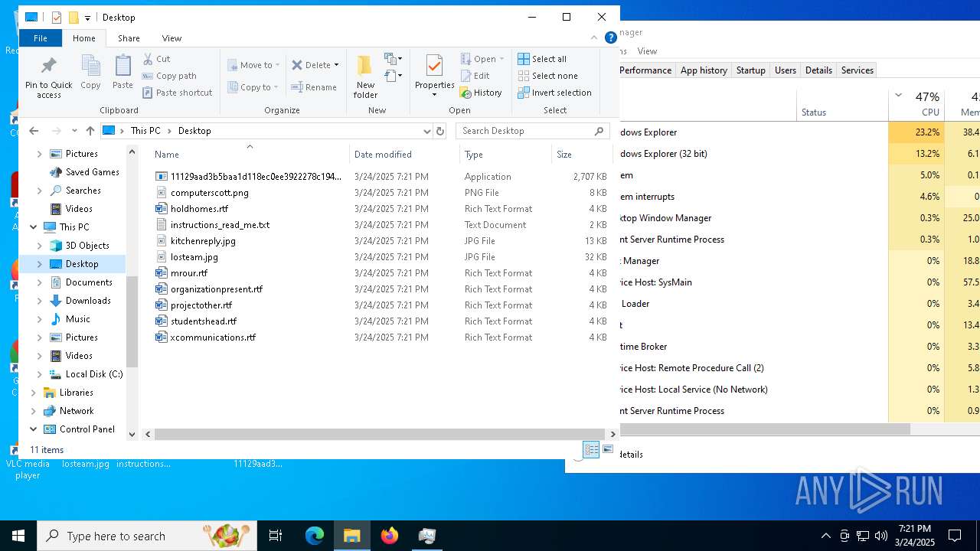This screenshot has width=980, height=551.
Task: Select 3D Objects in navigation tree
Action: 87,246
